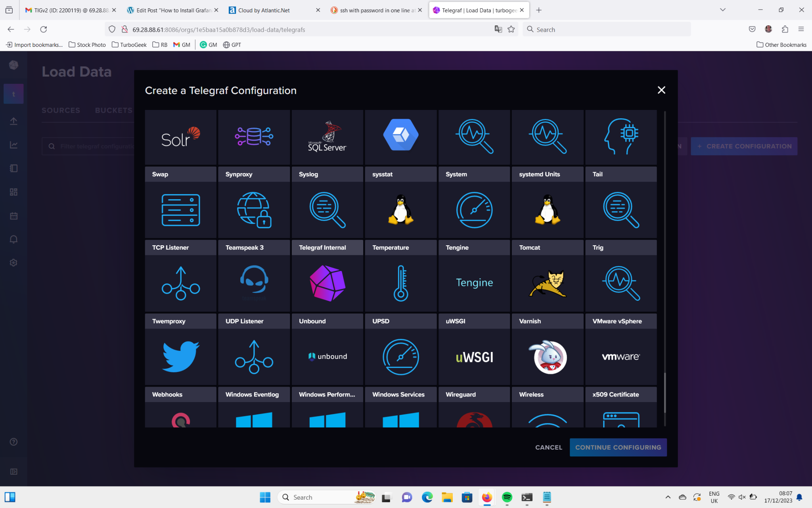
Task: Select the Swap plugin server icon
Action: [180, 210]
